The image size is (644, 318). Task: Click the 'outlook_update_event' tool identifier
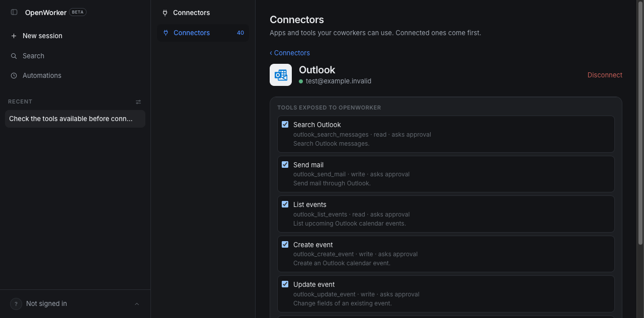[x=325, y=294]
